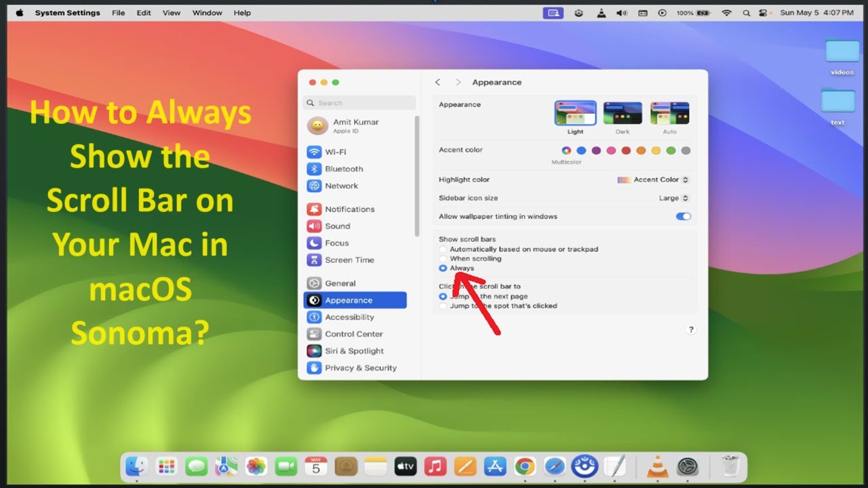Go back with the left chevron
Screen dimensions: 868x488
437,82
